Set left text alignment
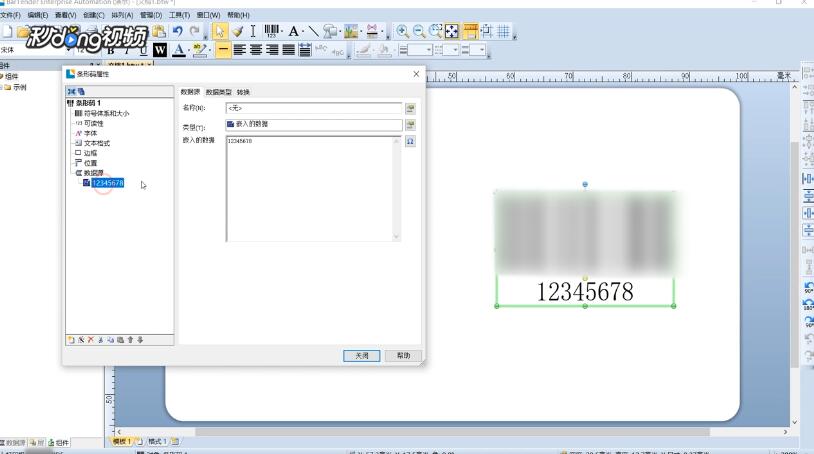 pyautogui.click(x=239, y=50)
